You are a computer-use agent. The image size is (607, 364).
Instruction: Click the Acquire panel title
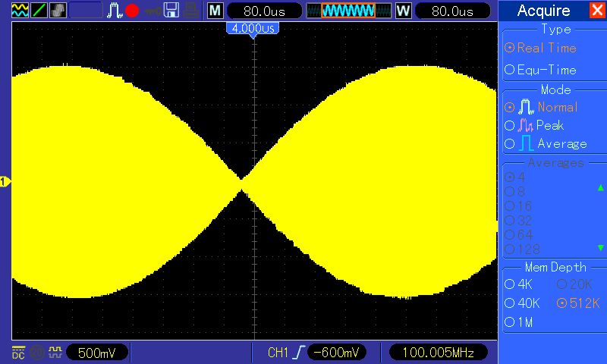[543, 11]
